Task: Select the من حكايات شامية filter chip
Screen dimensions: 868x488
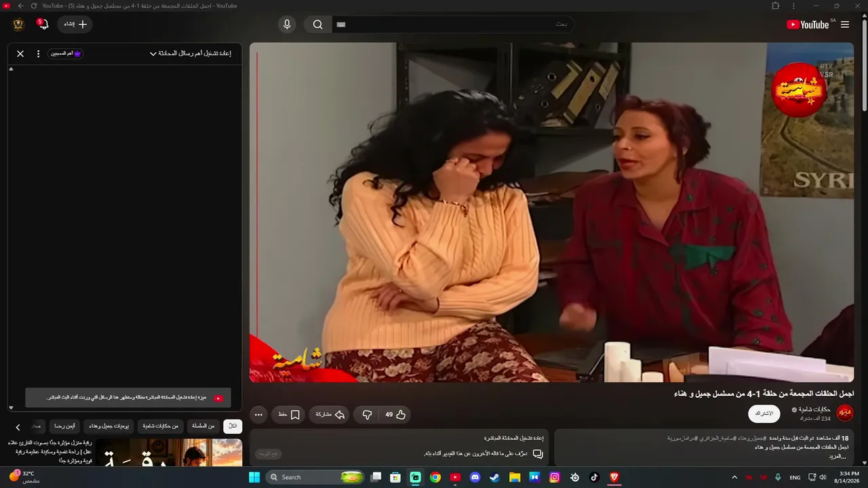Action: (160, 426)
